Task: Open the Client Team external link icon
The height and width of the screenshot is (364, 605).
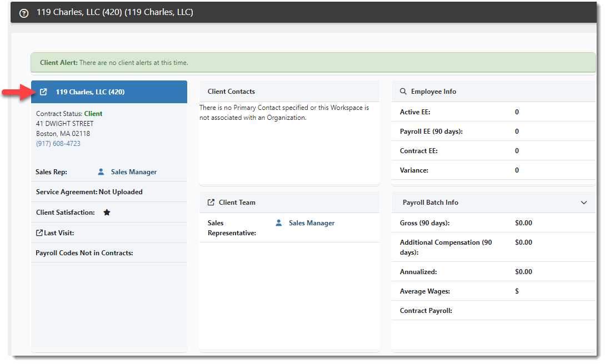Action: click(x=211, y=202)
